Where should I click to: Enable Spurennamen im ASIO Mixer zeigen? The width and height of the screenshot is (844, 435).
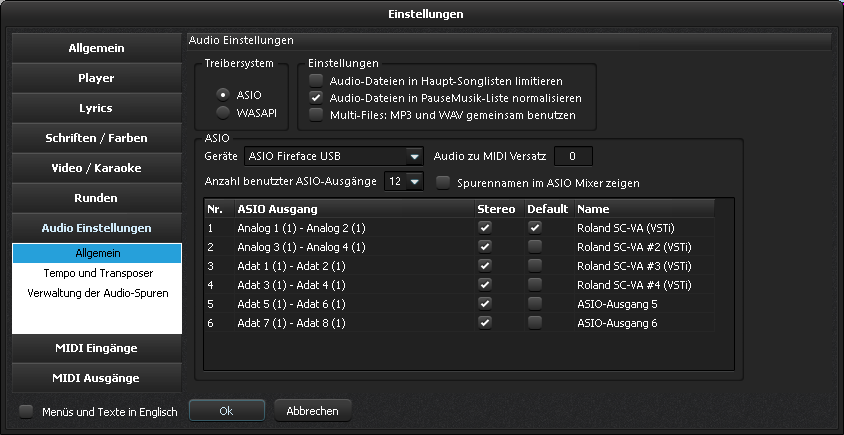click(443, 183)
